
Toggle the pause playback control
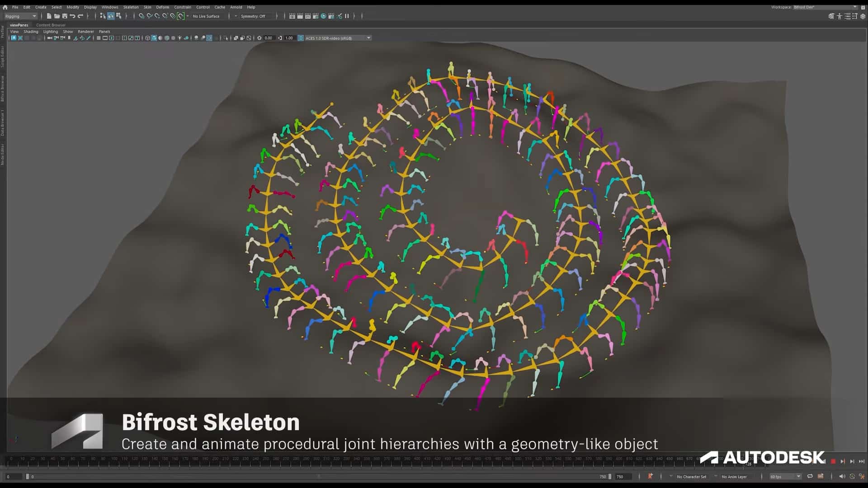pos(346,16)
